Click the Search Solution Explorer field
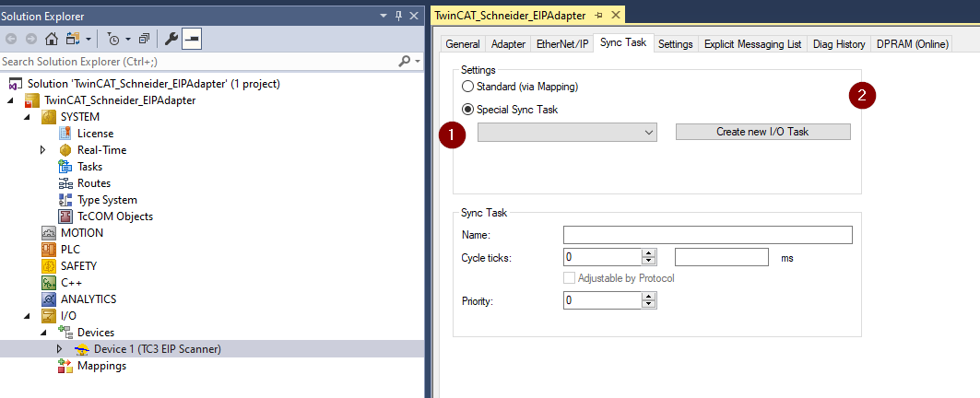980x398 pixels. click(x=198, y=61)
